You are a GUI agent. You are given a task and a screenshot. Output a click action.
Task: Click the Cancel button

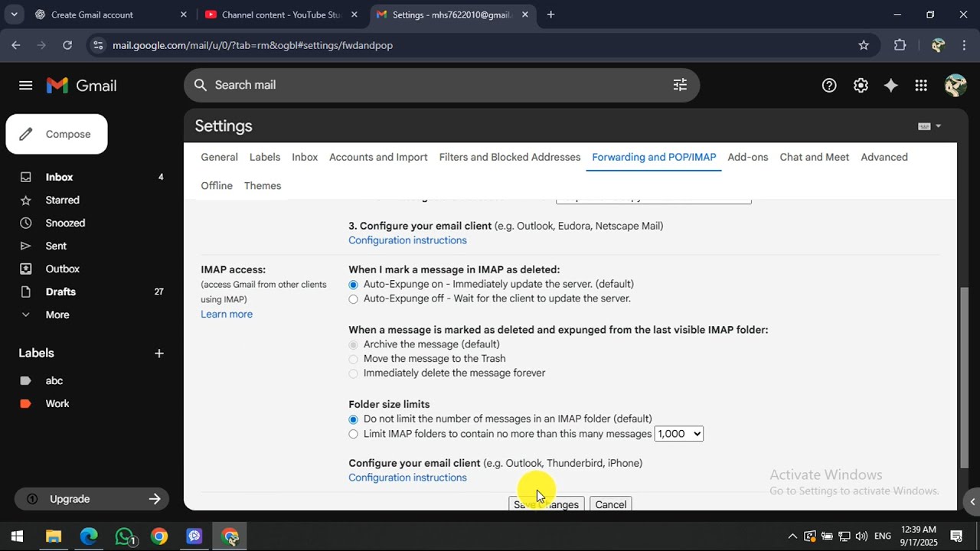(x=610, y=504)
